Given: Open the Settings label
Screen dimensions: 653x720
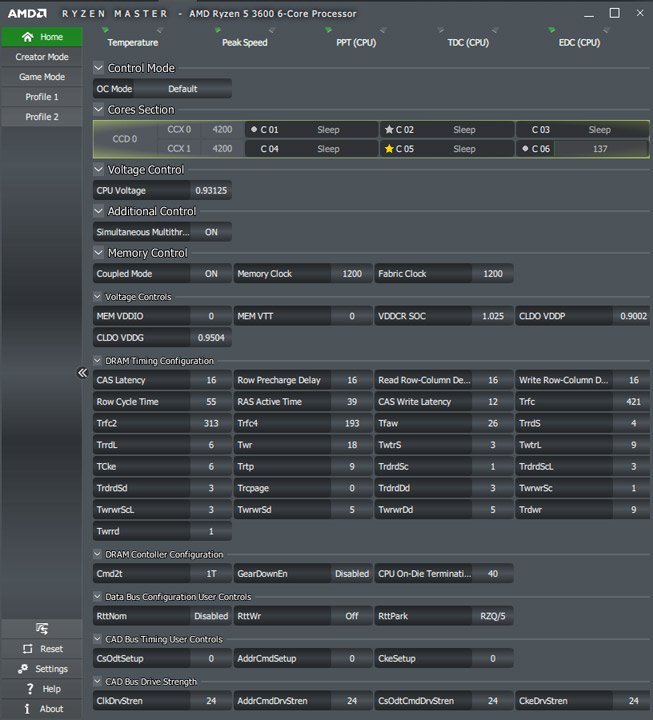Looking at the screenshot, I should [51, 669].
